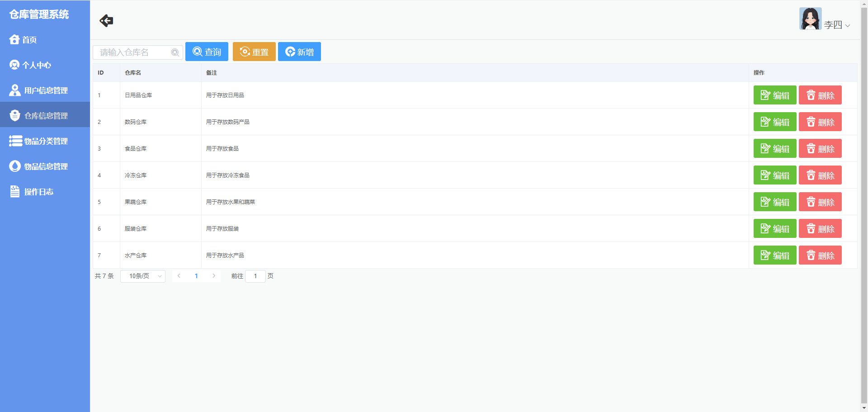Open the 10条/页 page size dropdown
Screen dimensions: 868x412
click(x=143, y=276)
